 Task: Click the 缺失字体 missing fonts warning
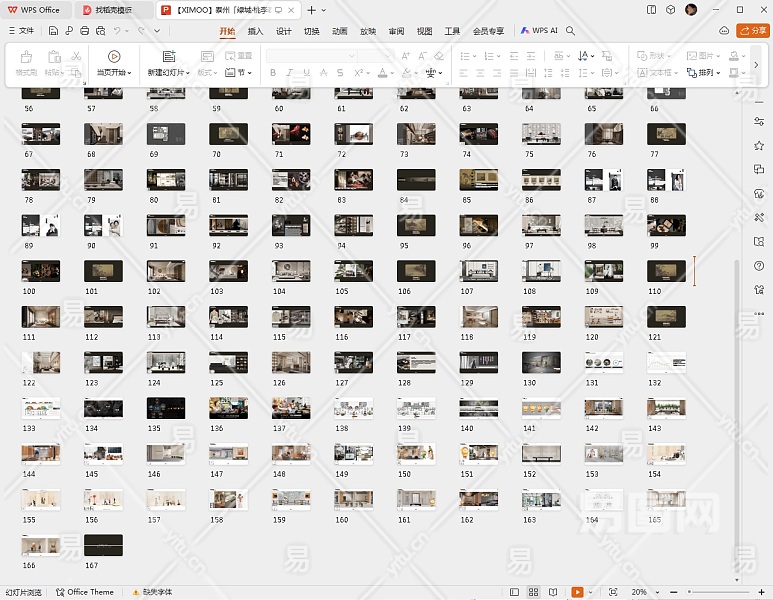[x=151, y=592]
